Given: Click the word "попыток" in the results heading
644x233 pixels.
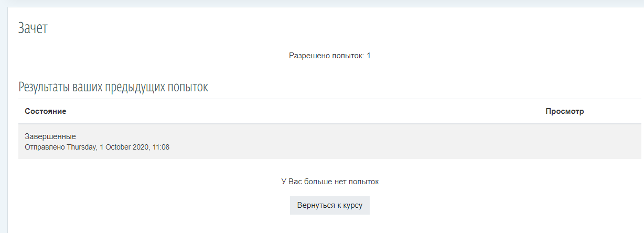Looking at the screenshot, I should coord(190,87).
